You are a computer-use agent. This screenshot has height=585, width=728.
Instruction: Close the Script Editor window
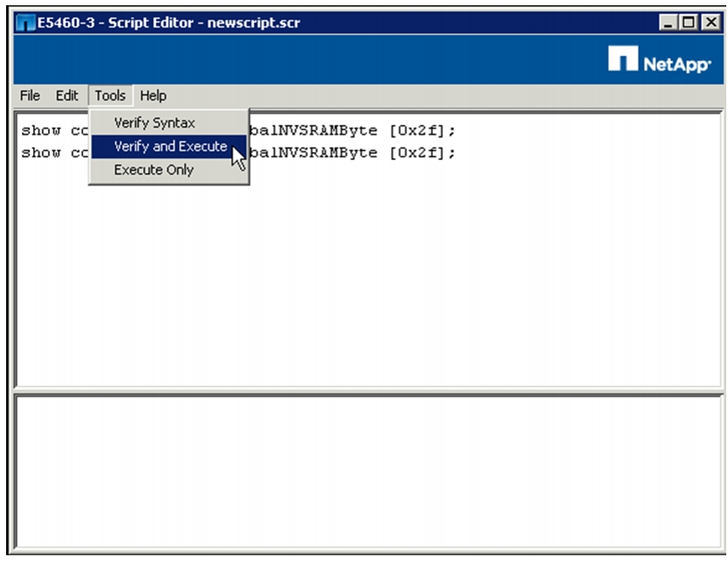coord(710,22)
